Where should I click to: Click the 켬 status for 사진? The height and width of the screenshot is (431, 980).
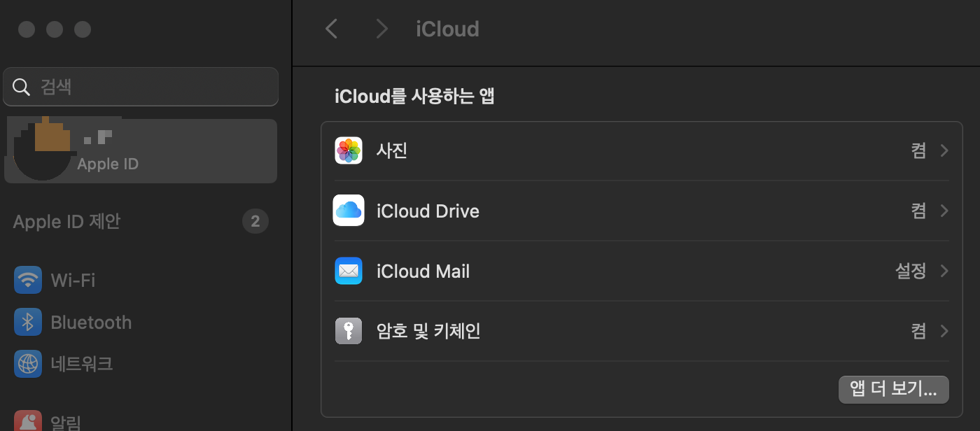pos(919,150)
